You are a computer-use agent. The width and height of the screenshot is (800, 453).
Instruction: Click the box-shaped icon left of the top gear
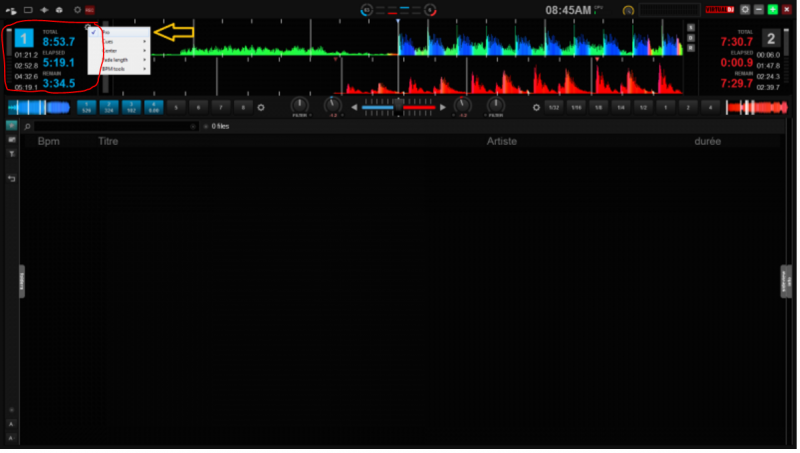pos(59,10)
